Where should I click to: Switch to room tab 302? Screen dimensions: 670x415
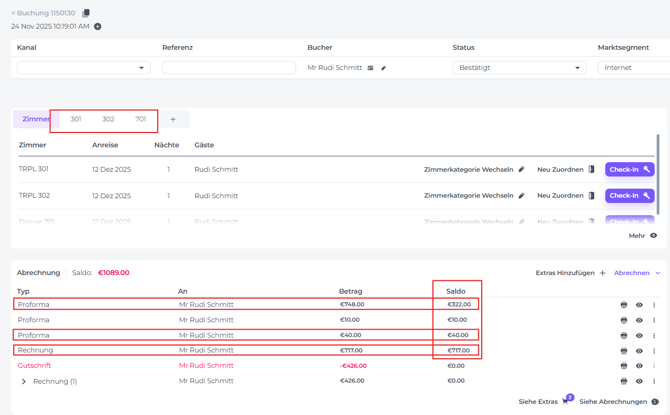point(108,119)
